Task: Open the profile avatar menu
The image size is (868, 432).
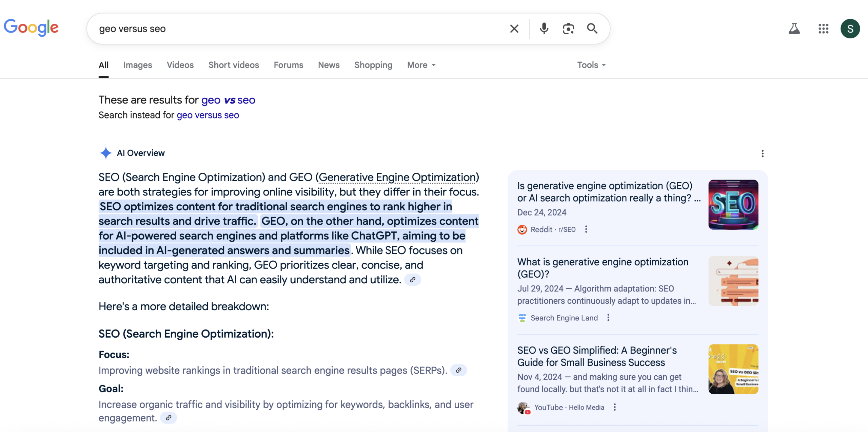Action: coord(850,29)
